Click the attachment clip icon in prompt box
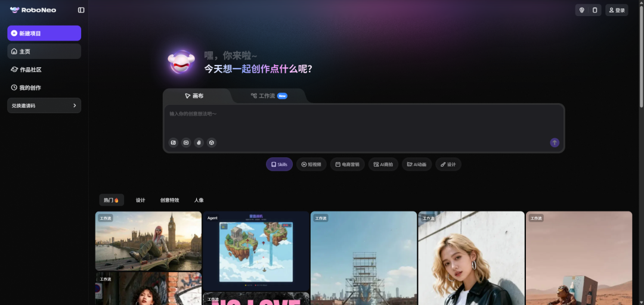Image resolution: width=644 pixels, height=305 pixels. tap(199, 142)
